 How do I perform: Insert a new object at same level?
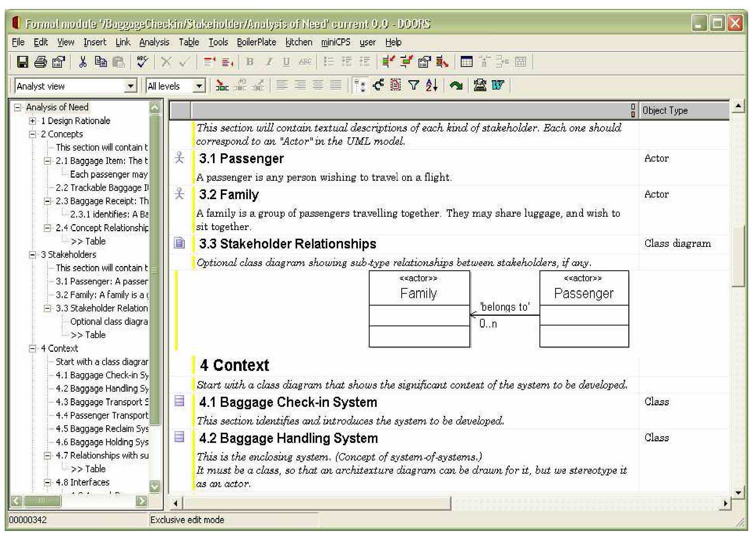coord(210,62)
